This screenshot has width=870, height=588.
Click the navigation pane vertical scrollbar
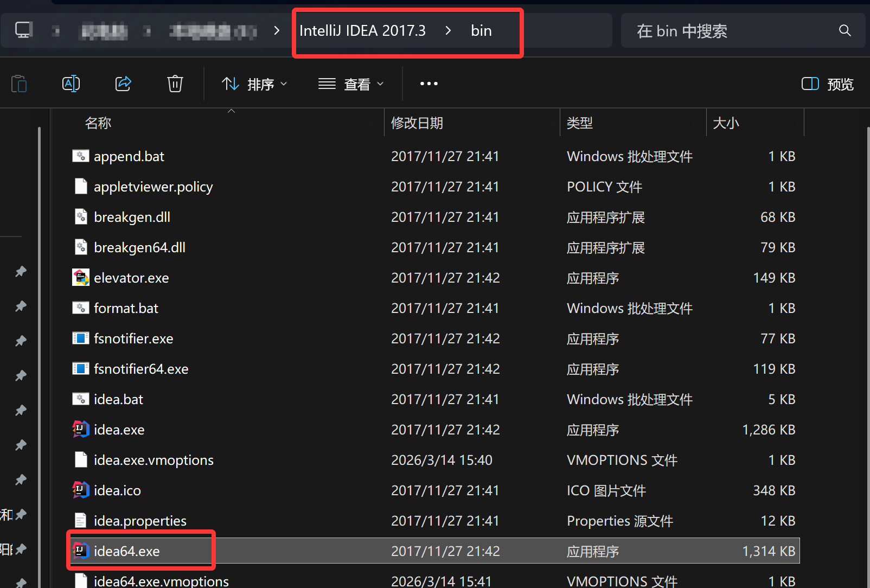pos(39,357)
